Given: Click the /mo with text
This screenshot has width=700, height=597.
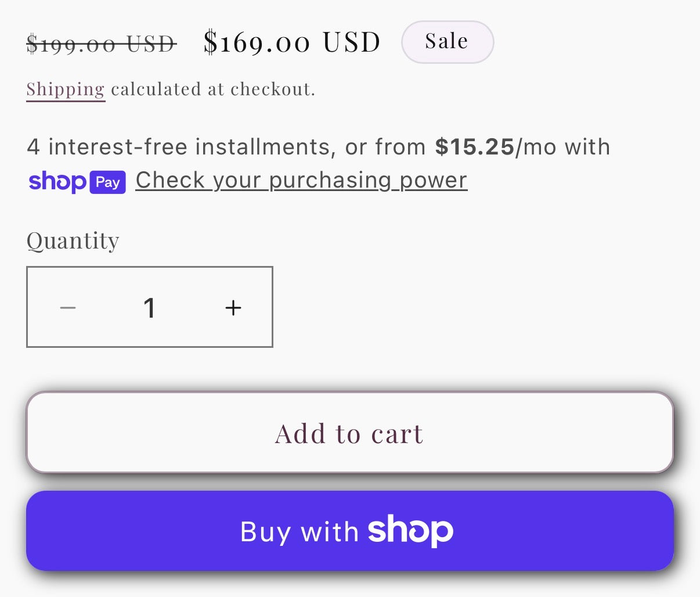Looking at the screenshot, I should click(562, 147).
